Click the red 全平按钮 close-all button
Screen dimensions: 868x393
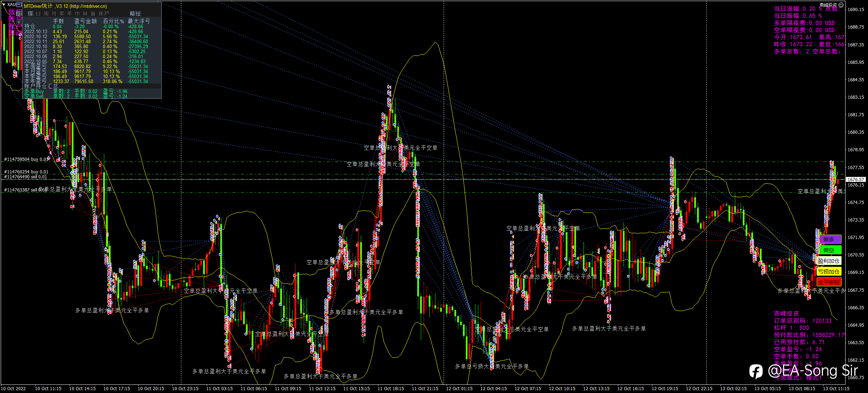pyautogui.click(x=829, y=282)
